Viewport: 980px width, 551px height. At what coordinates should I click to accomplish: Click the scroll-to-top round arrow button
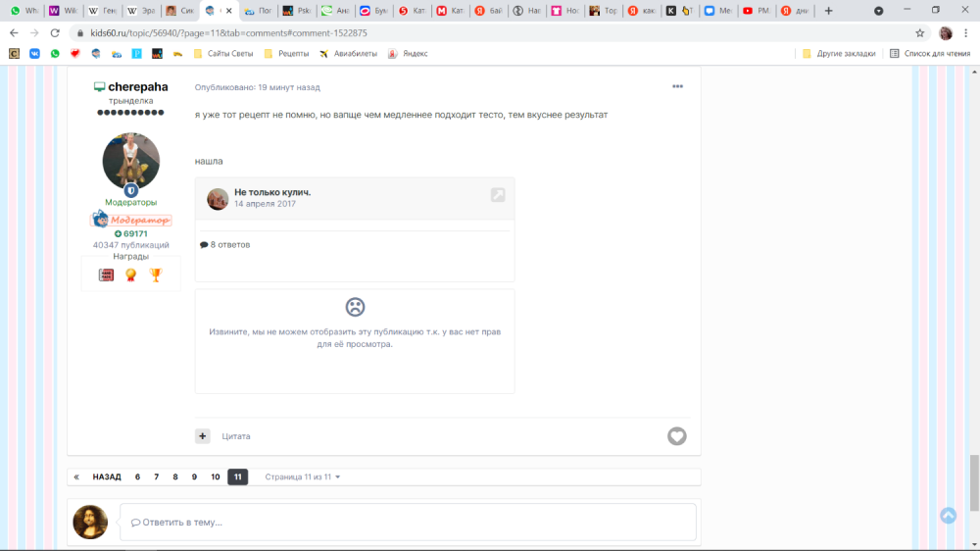[x=948, y=515]
